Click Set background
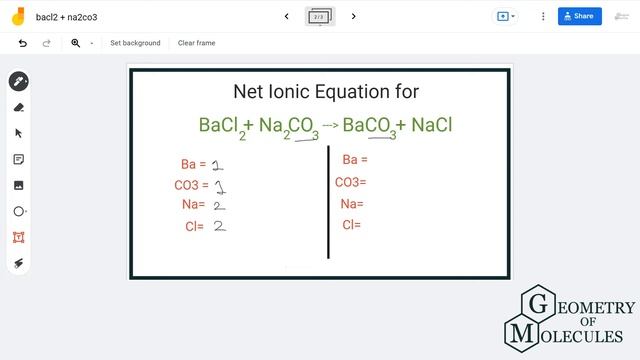The height and width of the screenshot is (360, 640). (x=135, y=43)
